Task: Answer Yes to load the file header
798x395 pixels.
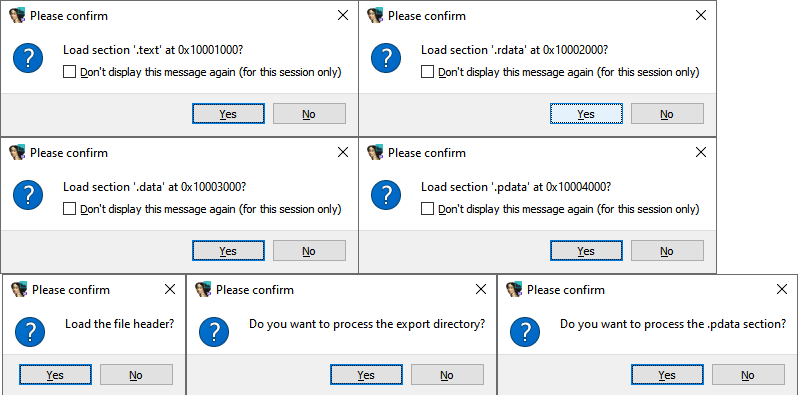Action: [x=55, y=375]
